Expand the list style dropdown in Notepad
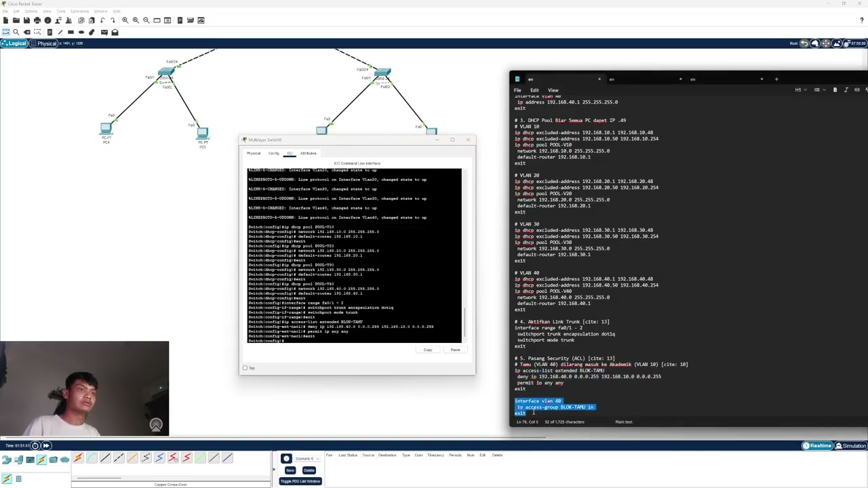 coord(818,90)
